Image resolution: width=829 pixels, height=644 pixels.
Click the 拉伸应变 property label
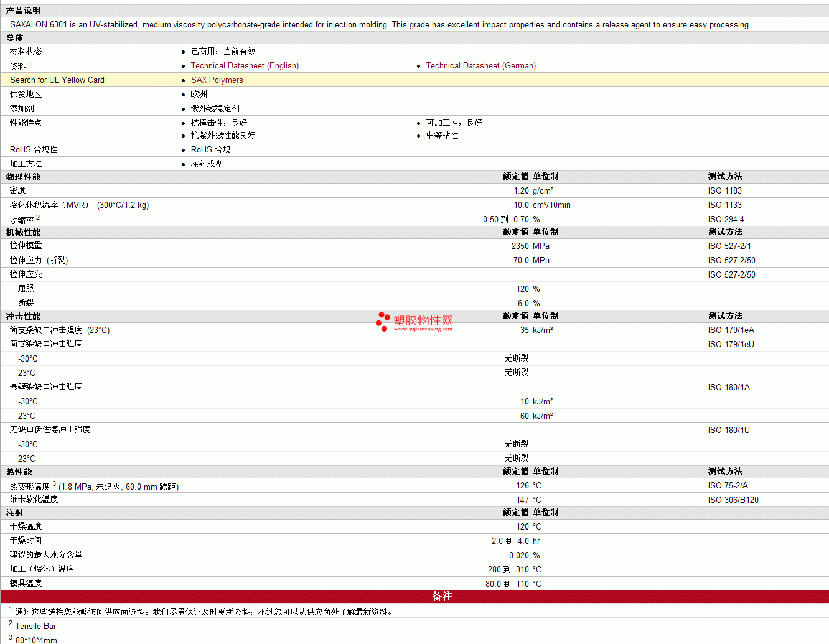[x=26, y=274]
